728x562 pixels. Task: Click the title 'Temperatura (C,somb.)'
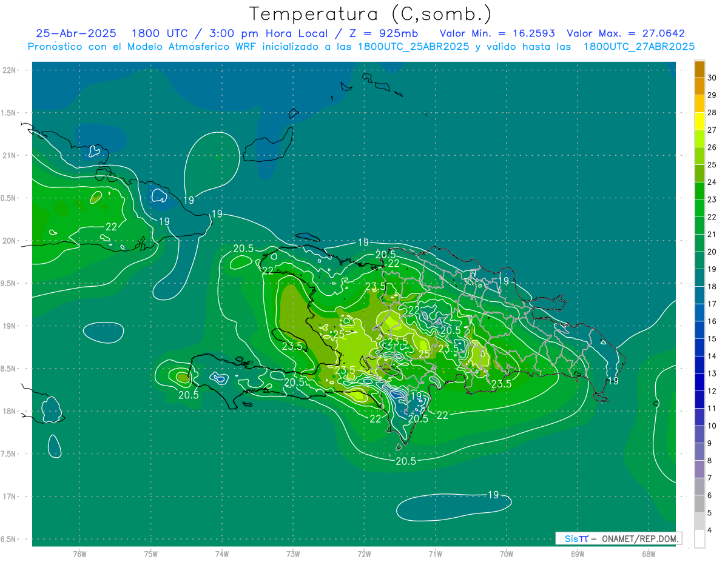pyautogui.click(x=370, y=14)
